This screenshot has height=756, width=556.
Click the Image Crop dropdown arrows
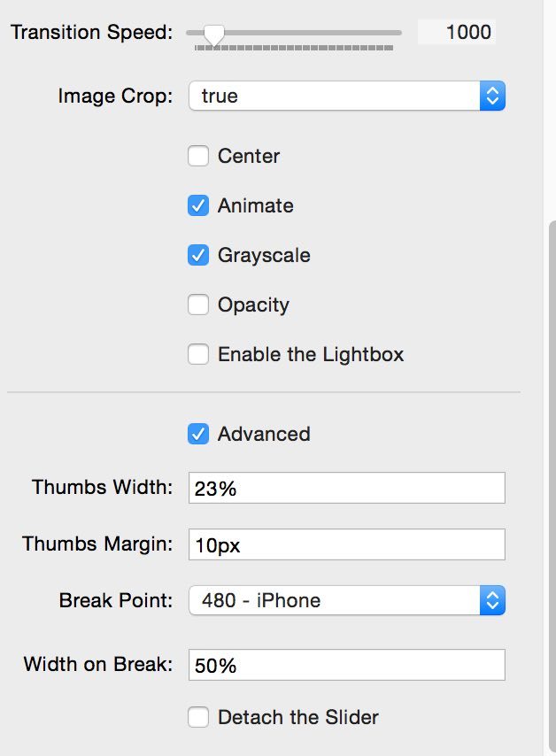click(x=492, y=96)
